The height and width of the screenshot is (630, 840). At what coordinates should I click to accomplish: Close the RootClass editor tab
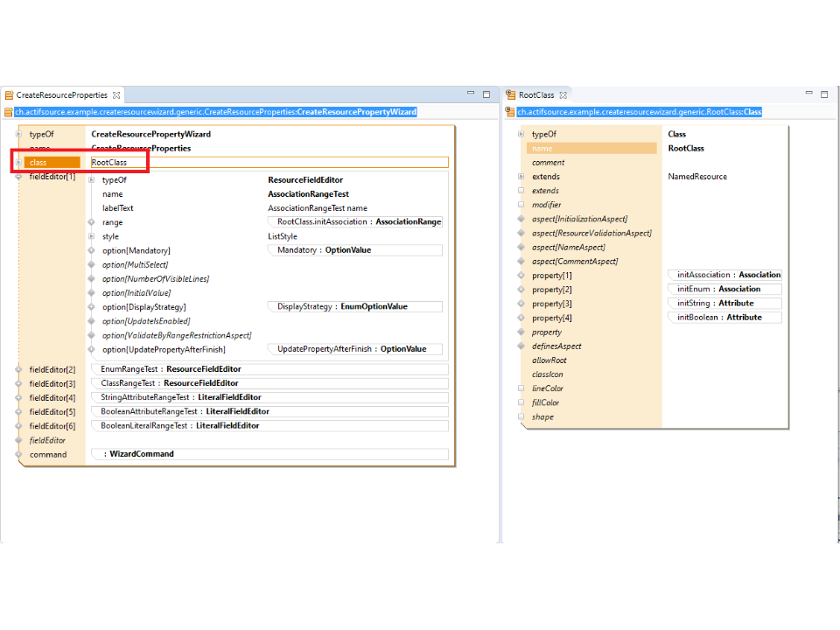[563, 95]
